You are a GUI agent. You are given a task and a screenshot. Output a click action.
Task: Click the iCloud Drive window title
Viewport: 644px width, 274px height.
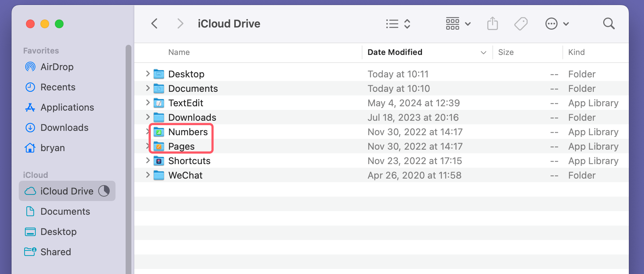pyautogui.click(x=229, y=24)
